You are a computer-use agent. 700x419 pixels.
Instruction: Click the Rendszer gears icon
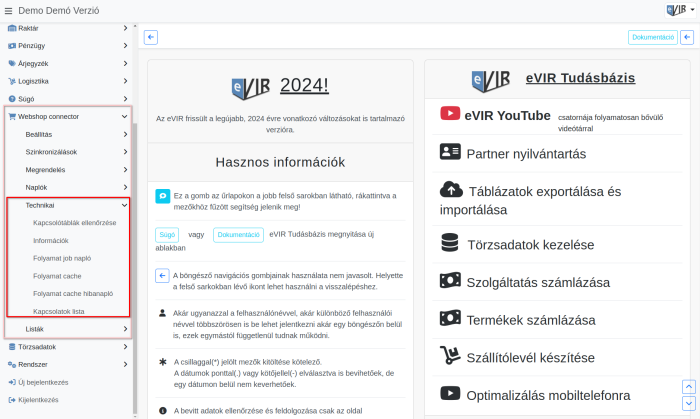click(12, 365)
